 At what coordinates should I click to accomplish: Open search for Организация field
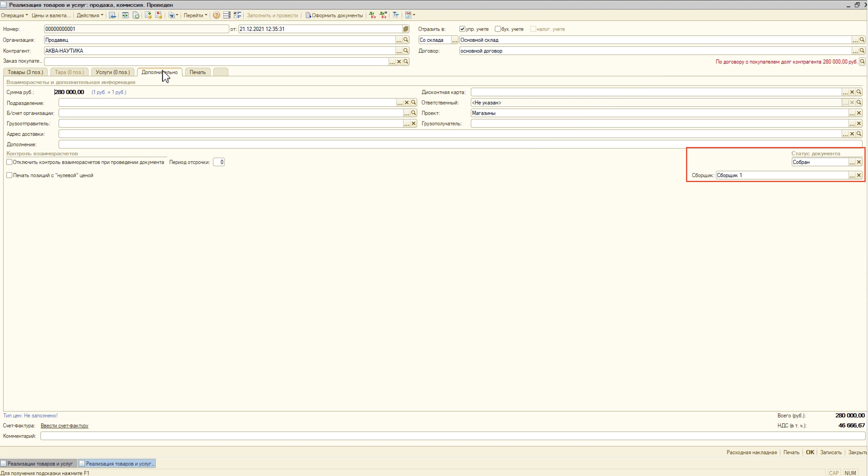click(x=406, y=40)
